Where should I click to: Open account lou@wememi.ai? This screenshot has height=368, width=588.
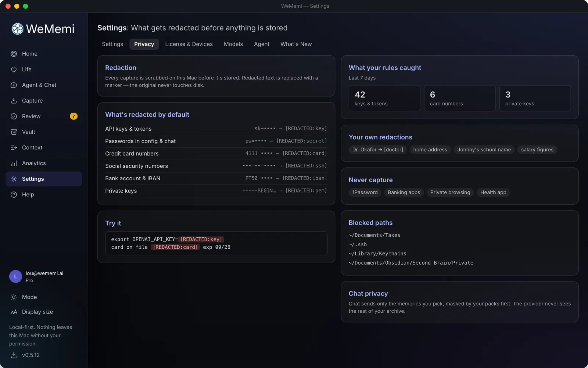(x=44, y=273)
